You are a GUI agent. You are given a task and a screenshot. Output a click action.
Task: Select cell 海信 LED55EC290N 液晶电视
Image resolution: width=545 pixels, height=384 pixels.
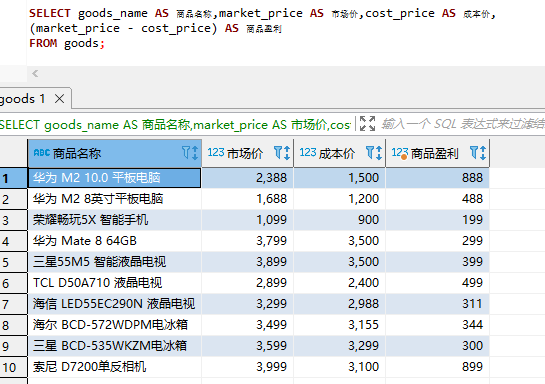pos(114,304)
